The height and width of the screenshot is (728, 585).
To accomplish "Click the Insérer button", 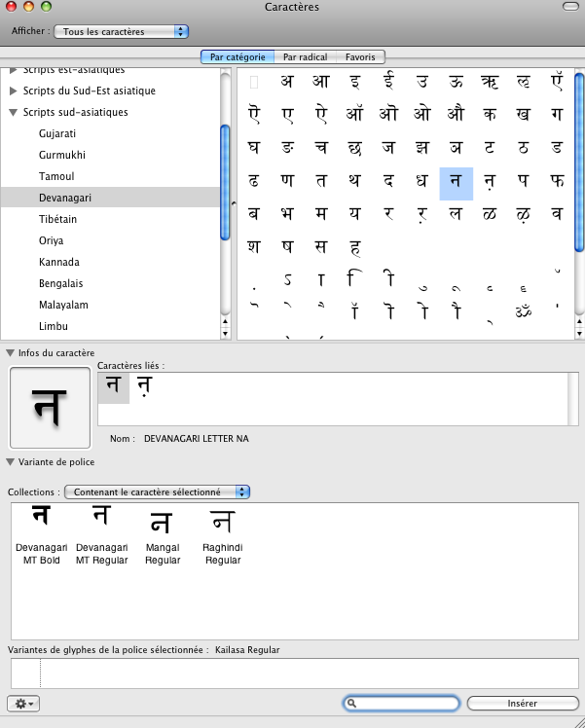I will 522,703.
